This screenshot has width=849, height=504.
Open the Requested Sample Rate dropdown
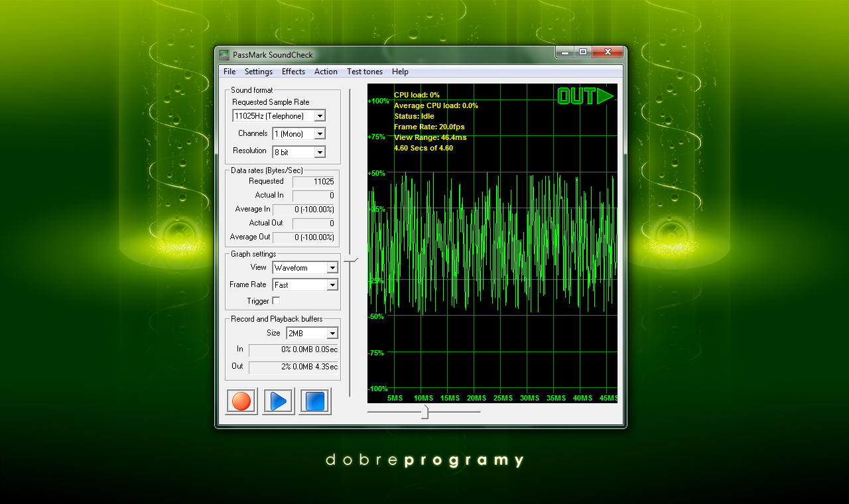(320, 116)
